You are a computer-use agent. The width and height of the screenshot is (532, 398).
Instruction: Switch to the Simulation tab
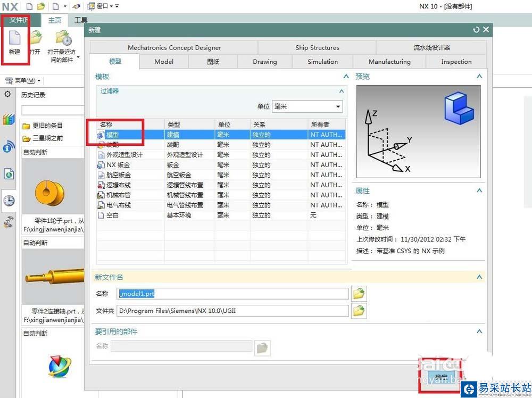(323, 62)
